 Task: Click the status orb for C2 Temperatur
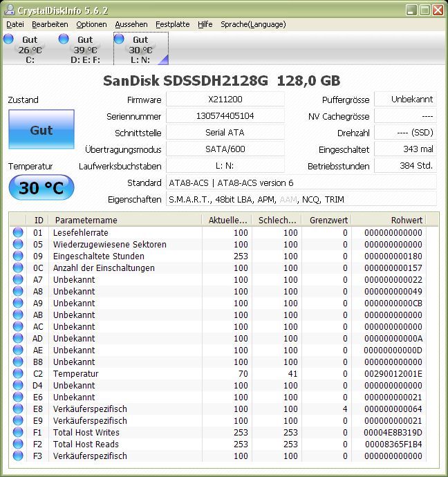[18, 373]
